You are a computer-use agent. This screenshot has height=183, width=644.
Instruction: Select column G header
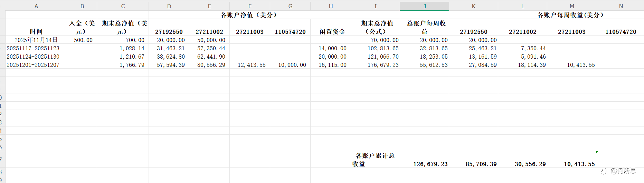coord(290,6)
